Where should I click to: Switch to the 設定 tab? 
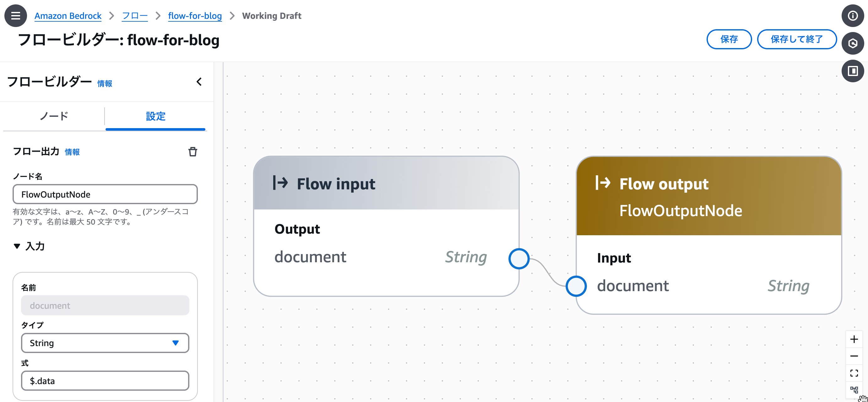155,116
